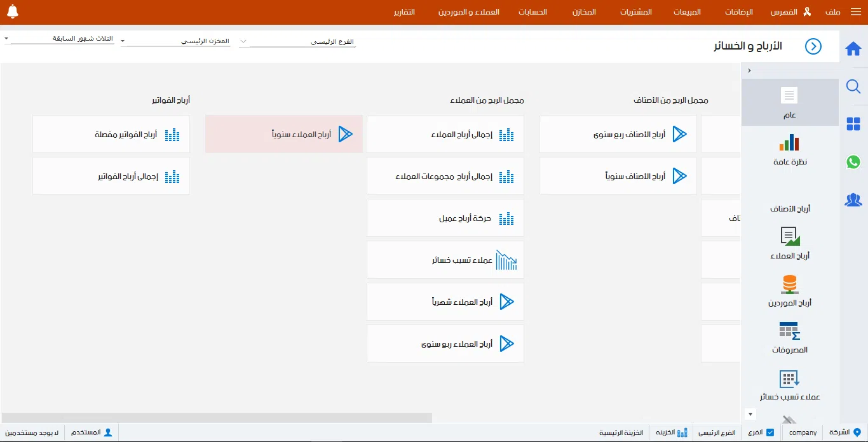
Task: Open the إجمالي أرباح الفواتير report tile
Action: (x=111, y=176)
